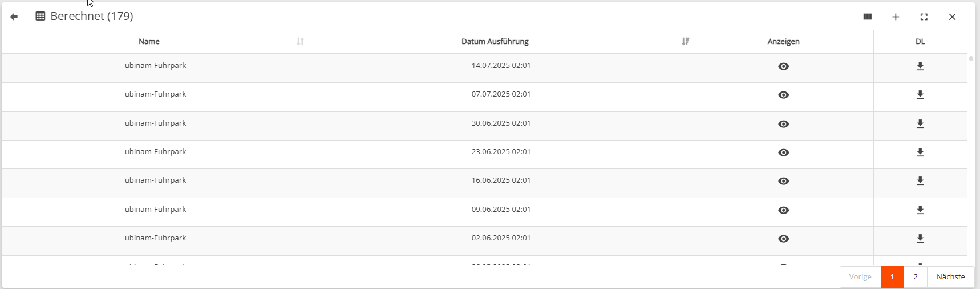This screenshot has height=289, width=980.
Task: Click the plus add icon
Action: (896, 17)
